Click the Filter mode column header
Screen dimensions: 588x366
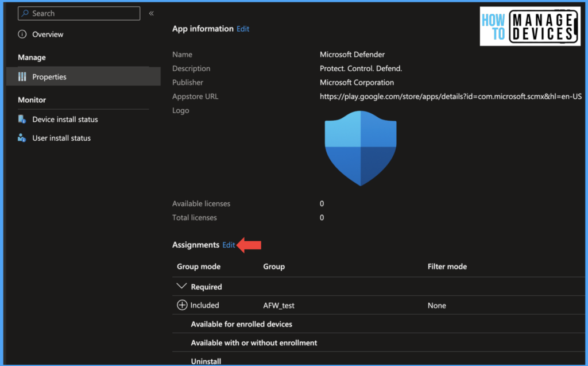[x=447, y=267]
